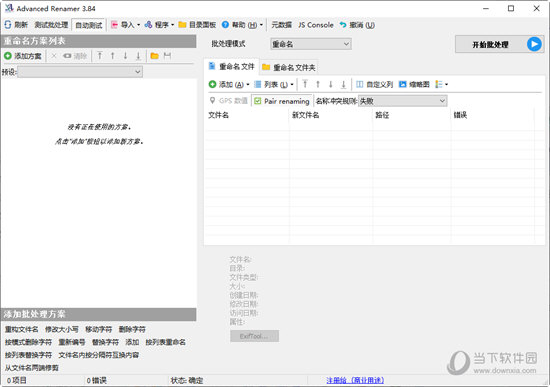Switch to 重命名文件 rename files tab
Image resolution: width=550 pixels, height=387 pixels.
232,66
